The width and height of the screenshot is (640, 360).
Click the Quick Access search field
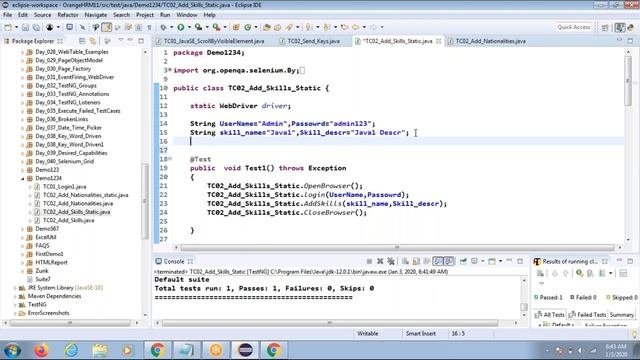click(x=573, y=27)
